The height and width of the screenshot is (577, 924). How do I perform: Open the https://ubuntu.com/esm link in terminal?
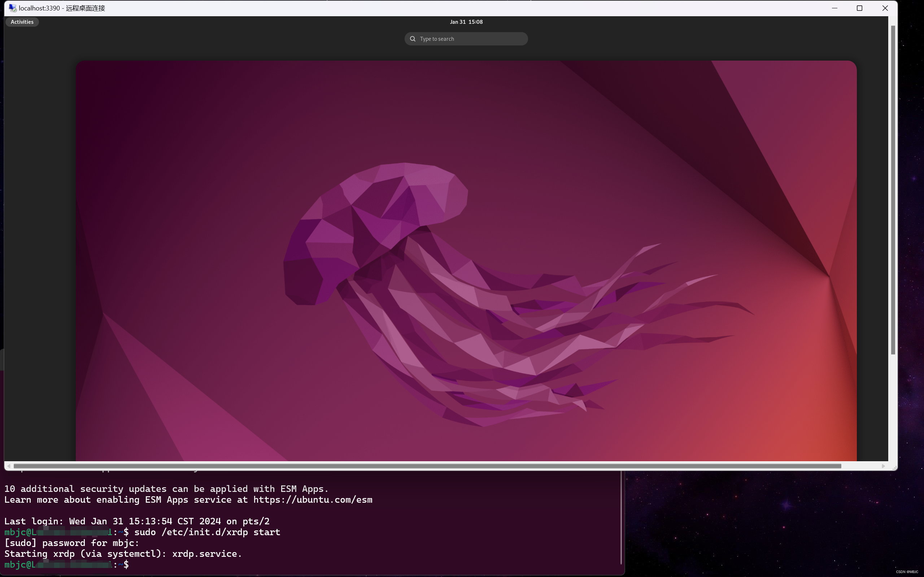coord(312,499)
